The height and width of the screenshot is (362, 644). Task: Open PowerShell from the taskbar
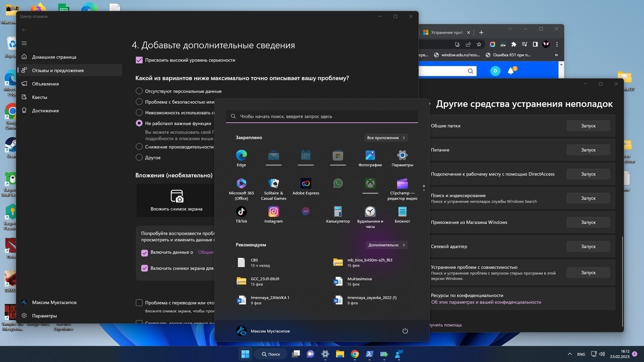pos(369,354)
